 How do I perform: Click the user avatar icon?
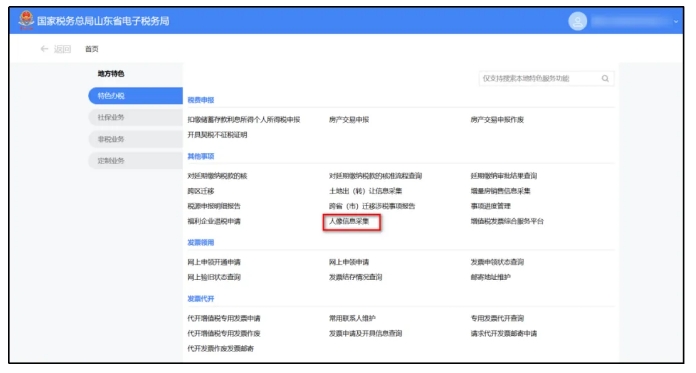pyautogui.click(x=577, y=21)
